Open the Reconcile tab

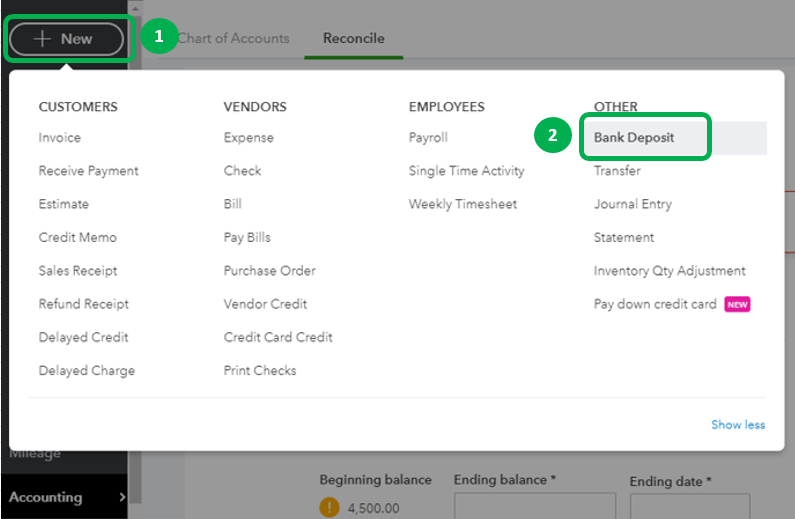[x=353, y=39]
